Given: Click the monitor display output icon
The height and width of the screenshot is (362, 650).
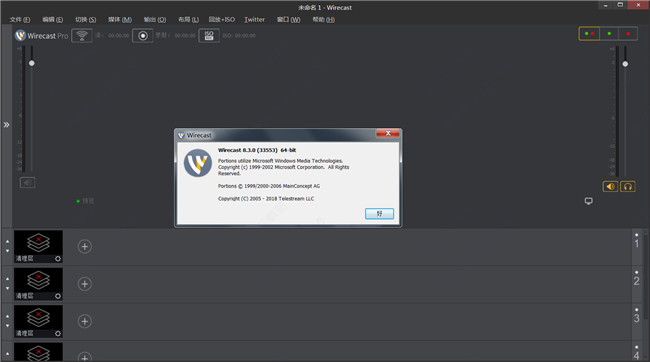Looking at the screenshot, I should pos(589,201).
